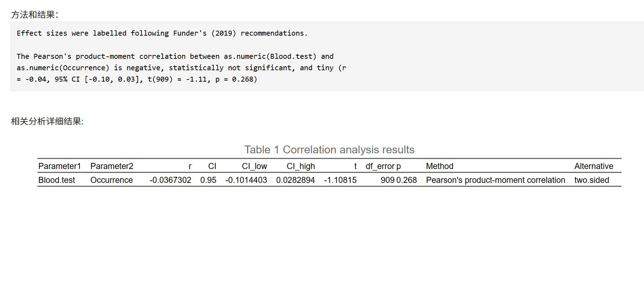Image resolution: width=644 pixels, height=282 pixels.
Task: Select the CI_low column header
Action: (254, 166)
